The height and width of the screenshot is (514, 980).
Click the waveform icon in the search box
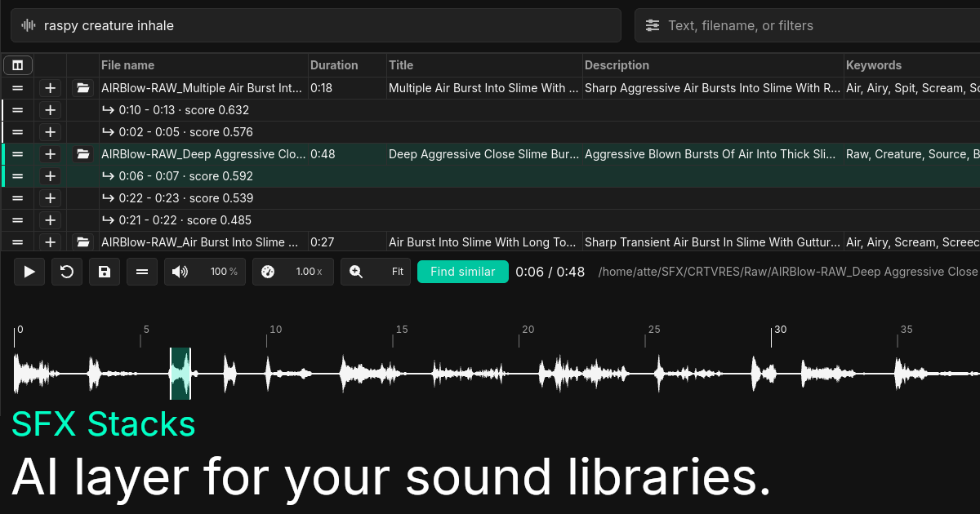29,25
